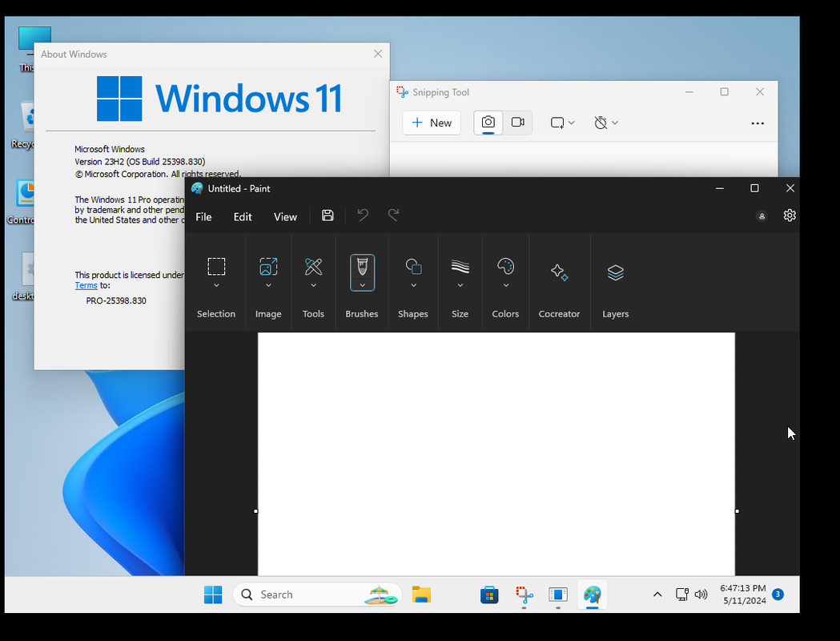Open the File menu in Paint

coord(203,217)
